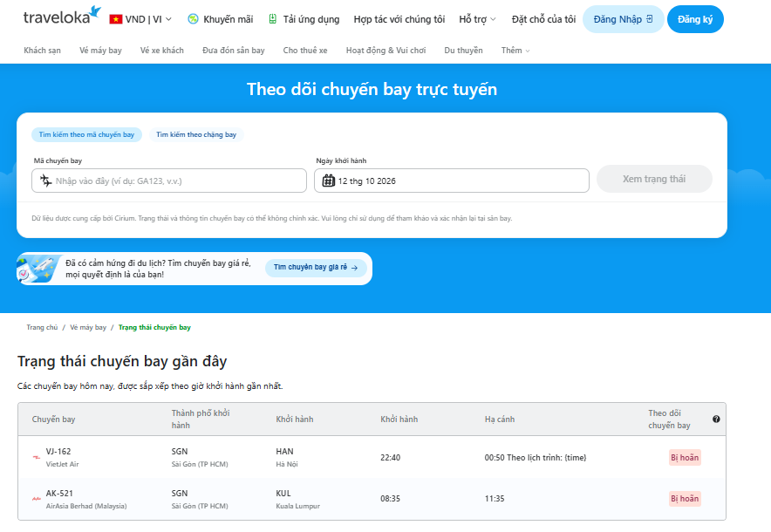Click the Thành phố khởi hành column header
771x532 pixels.
coord(201,419)
